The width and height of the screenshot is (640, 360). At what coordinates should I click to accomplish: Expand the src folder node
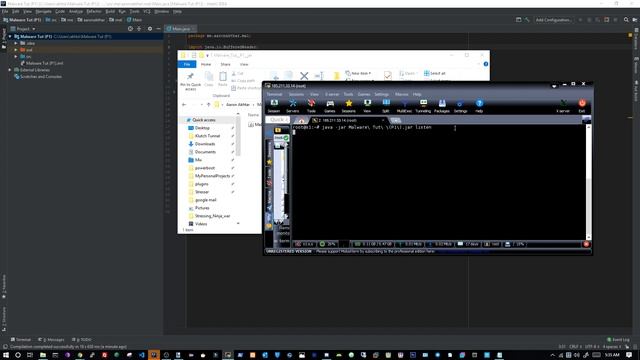click(16, 56)
